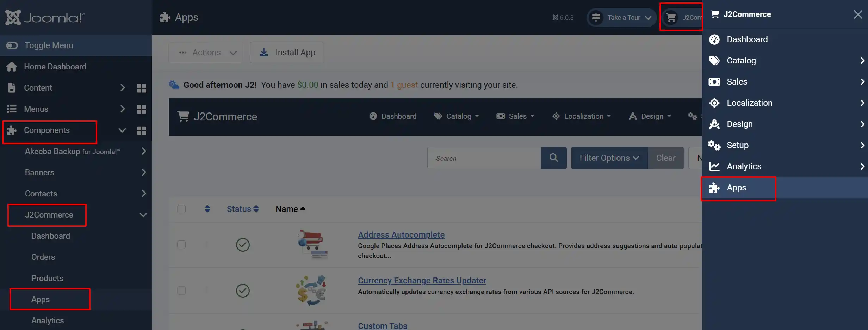Toggle Currency Exchange Rates Updater status
Screen dimensions: 868x330
243,291
